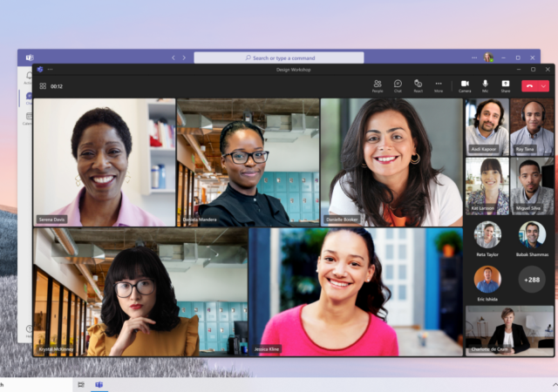This screenshot has width=558, height=392.
Task: Select Miguel Silva video thumbnail
Action: pyautogui.click(x=532, y=186)
